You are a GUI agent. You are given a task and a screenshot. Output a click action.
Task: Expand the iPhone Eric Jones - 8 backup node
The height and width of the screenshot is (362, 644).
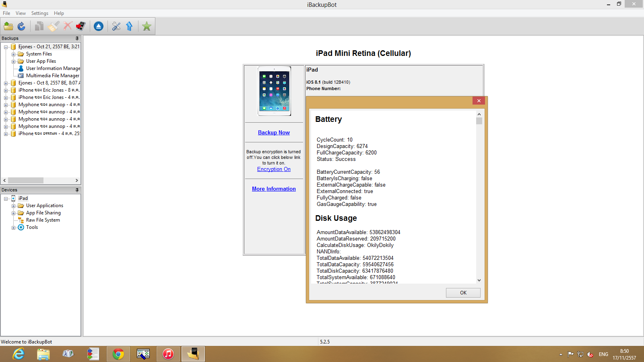pyautogui.click(x=6, y=90)
